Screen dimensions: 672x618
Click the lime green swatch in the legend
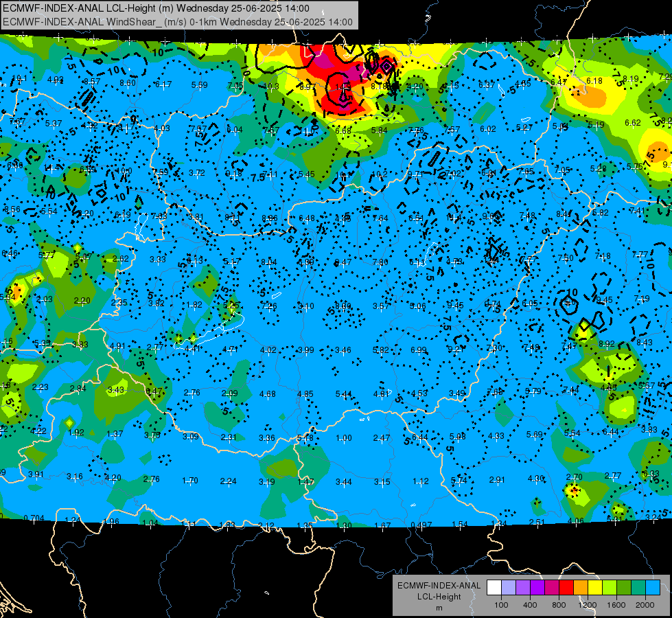[610, 588]
